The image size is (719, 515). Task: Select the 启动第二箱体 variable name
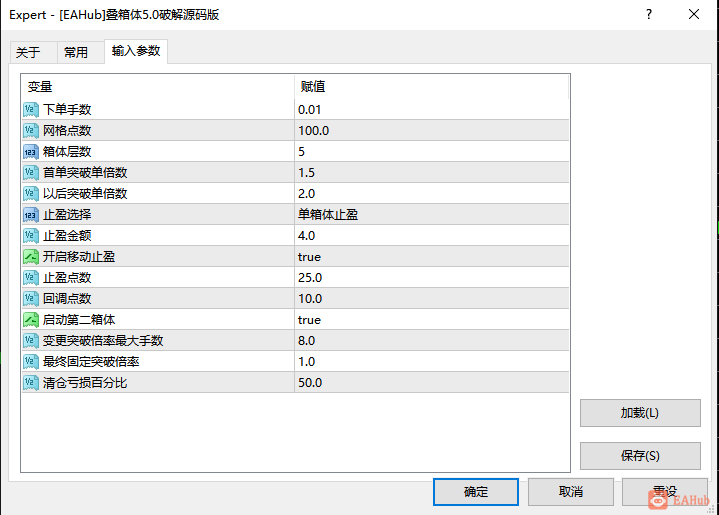pos(79,320)
